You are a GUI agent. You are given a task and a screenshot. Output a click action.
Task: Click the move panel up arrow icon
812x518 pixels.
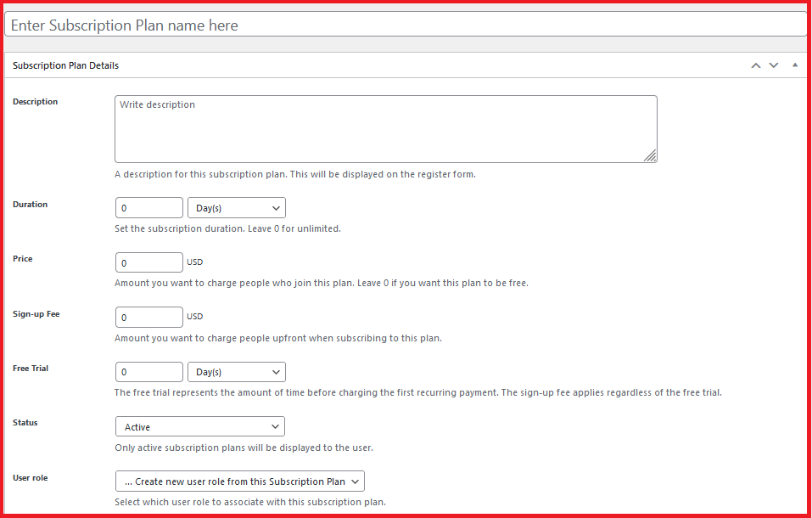coord(755,65)
